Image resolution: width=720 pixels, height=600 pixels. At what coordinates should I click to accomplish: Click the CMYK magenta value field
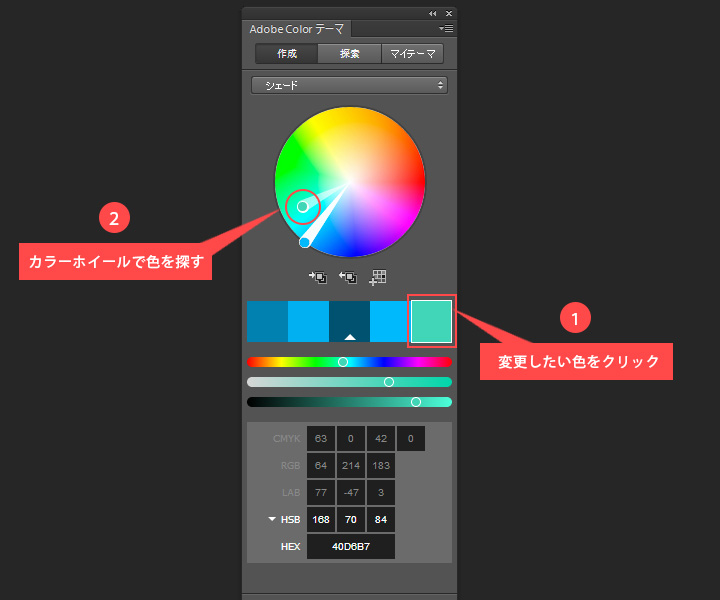pos(351,438)
